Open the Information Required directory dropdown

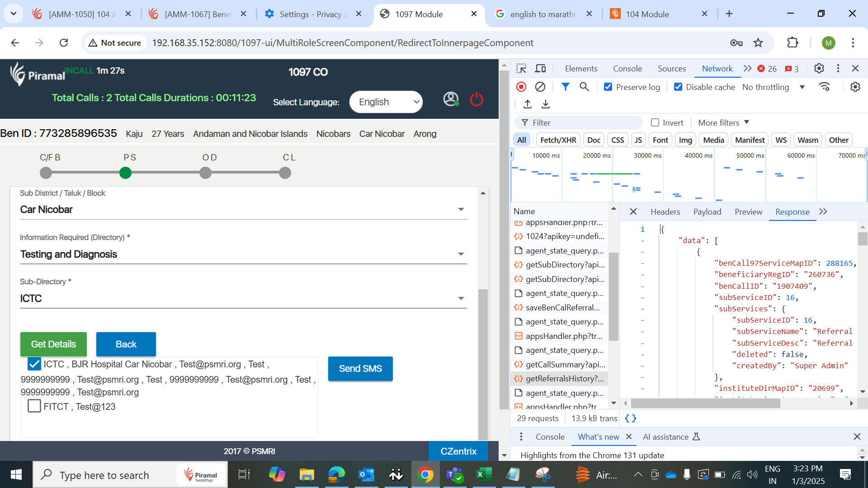coord(243,254)
